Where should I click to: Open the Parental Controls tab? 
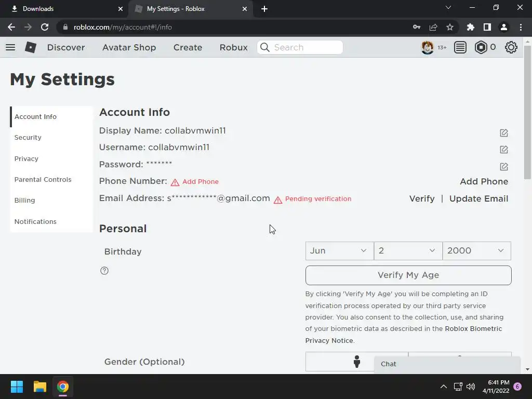point(51,179)
